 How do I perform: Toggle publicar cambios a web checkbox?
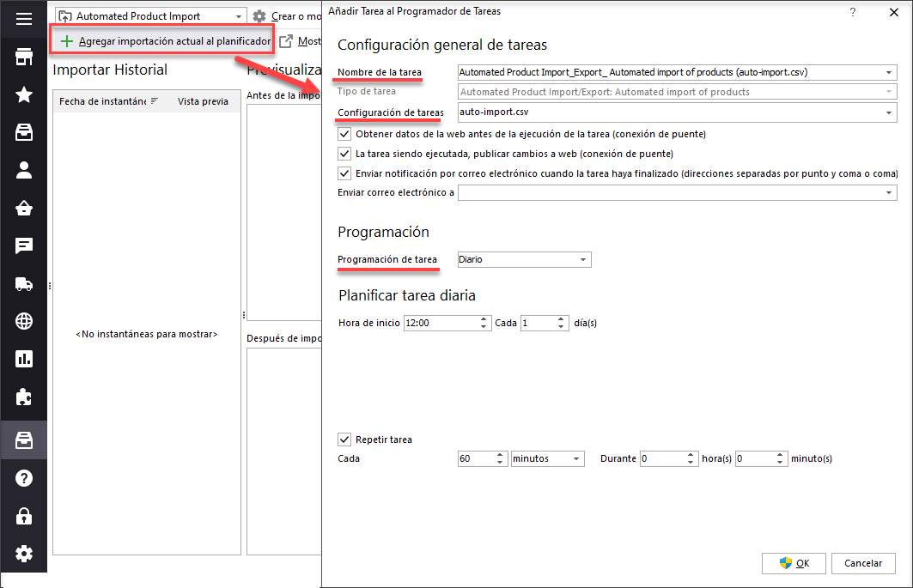click(344, 154)
